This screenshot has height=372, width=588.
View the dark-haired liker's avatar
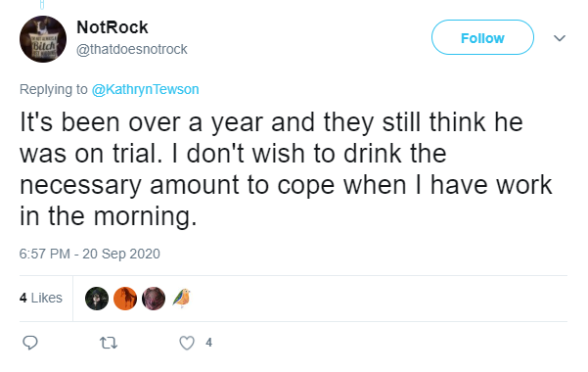point(97,299)
